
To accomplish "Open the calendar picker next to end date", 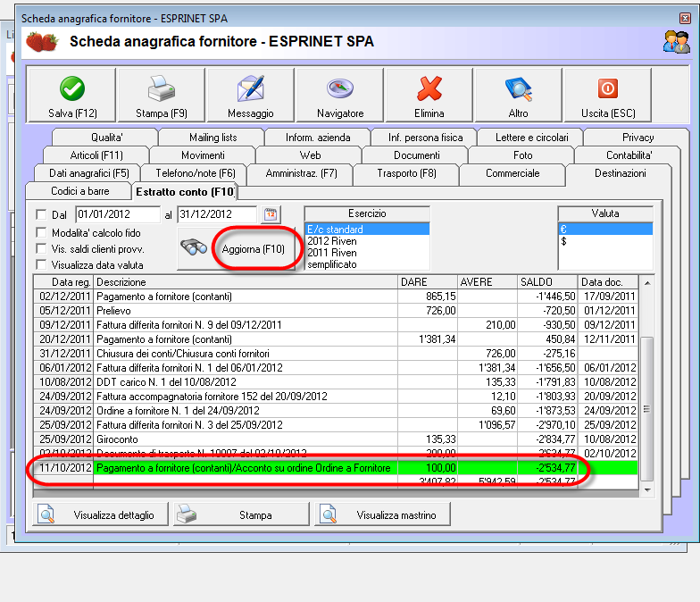I will [x=270, y=214].
